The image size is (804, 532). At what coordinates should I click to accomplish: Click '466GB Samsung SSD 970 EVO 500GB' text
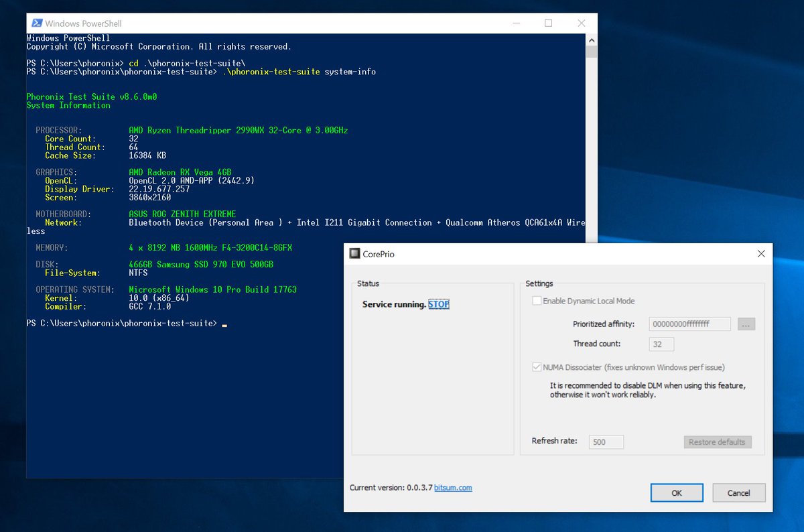click(x=201, y=265)
